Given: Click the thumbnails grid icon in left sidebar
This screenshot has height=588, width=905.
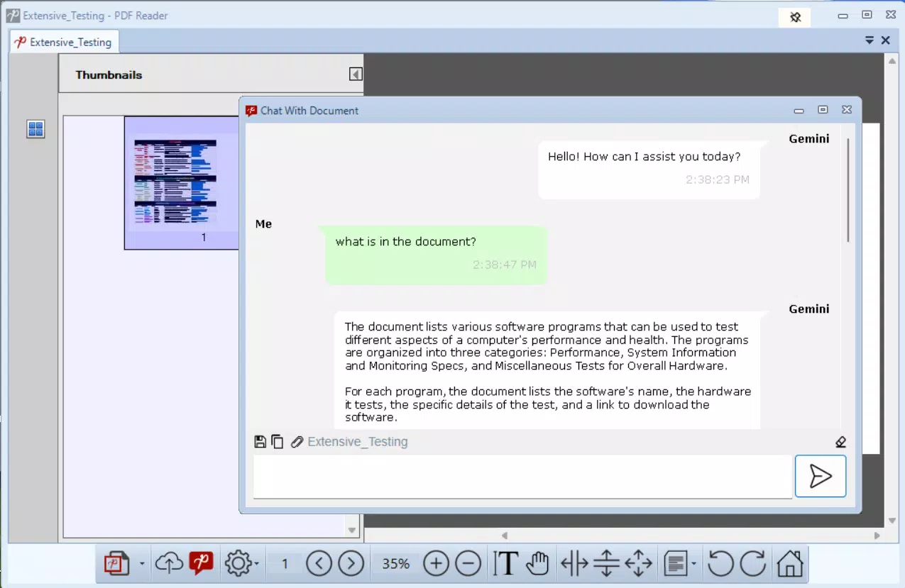Looking at the screenshot, I should pyautogui.click(x=35, y=129).
